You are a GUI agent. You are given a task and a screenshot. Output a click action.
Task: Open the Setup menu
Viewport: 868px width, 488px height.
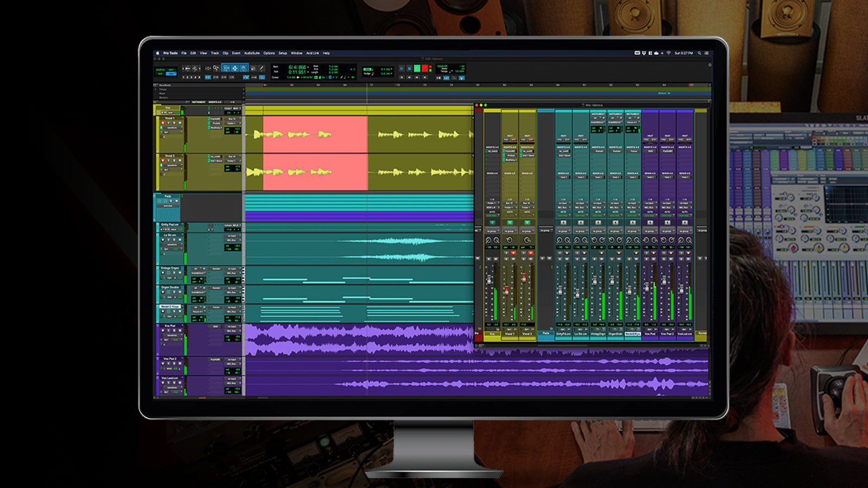coord(283,53)
